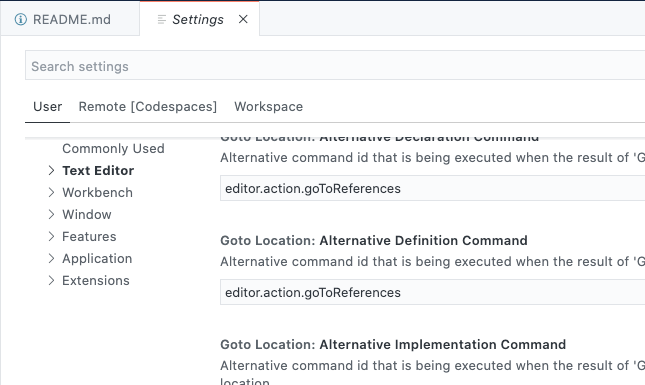Select the Remote [Codespaces] scope
Screen dimensions: 645x385
point(148,107)
